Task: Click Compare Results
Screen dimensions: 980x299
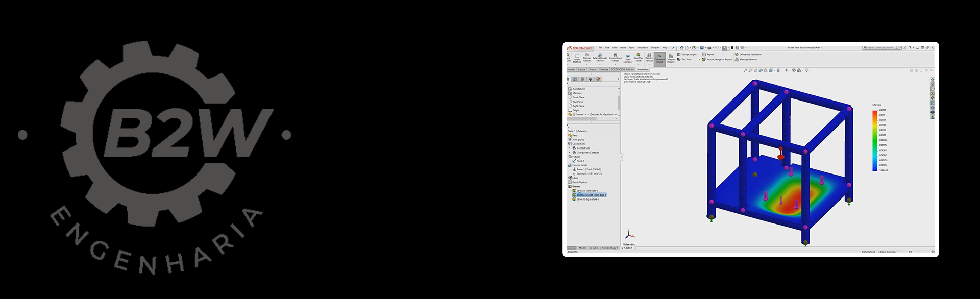Action: 671,59
